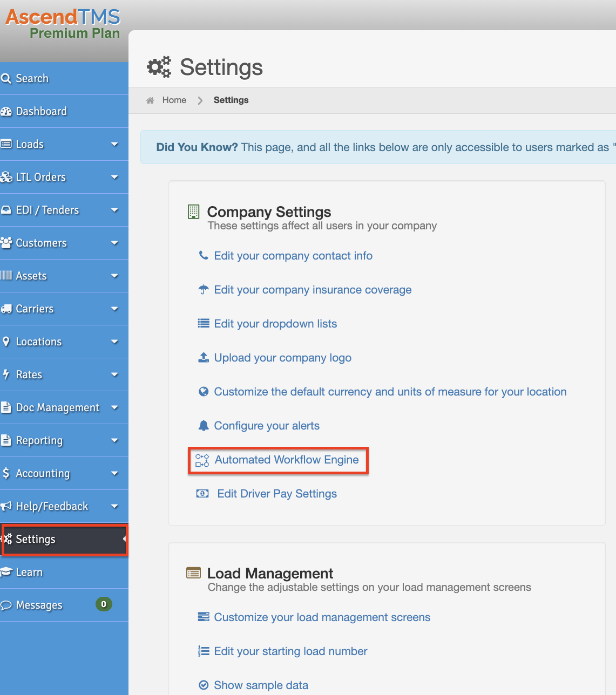Click the money icon beside Driver Pay Settings
The height and width of the screenshot is (695, 616).
202,494
